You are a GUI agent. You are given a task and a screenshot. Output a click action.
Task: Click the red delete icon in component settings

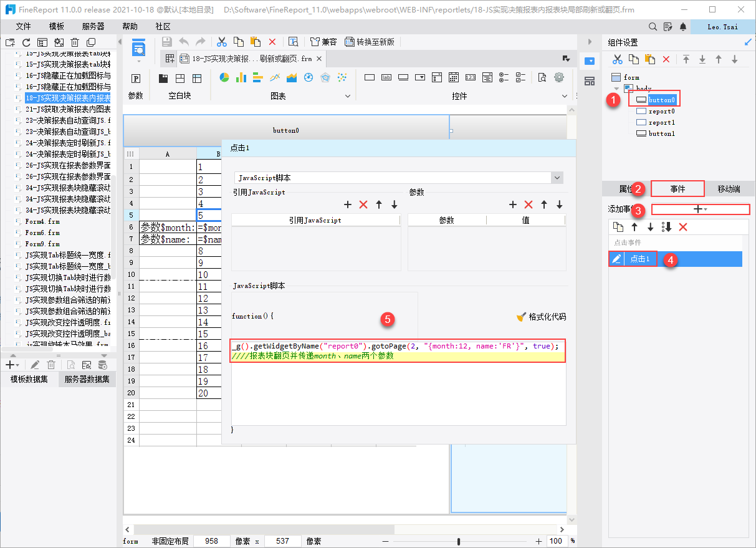click(x=666, y=59)
